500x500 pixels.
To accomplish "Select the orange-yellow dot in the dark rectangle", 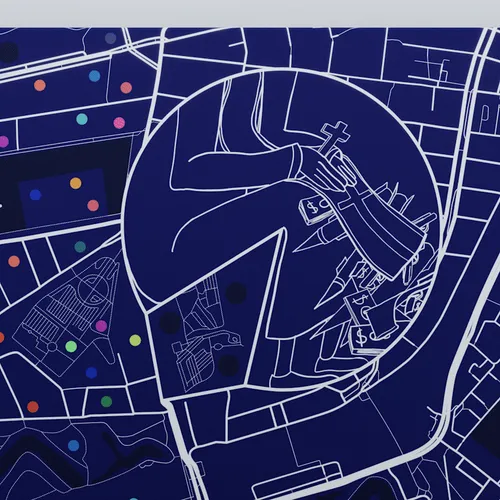I will [76, 183].
